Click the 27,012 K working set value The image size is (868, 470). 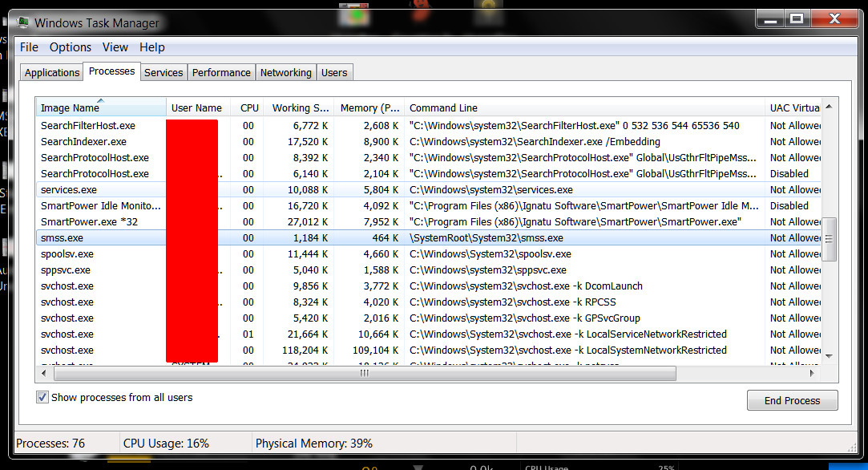point(307,221)
